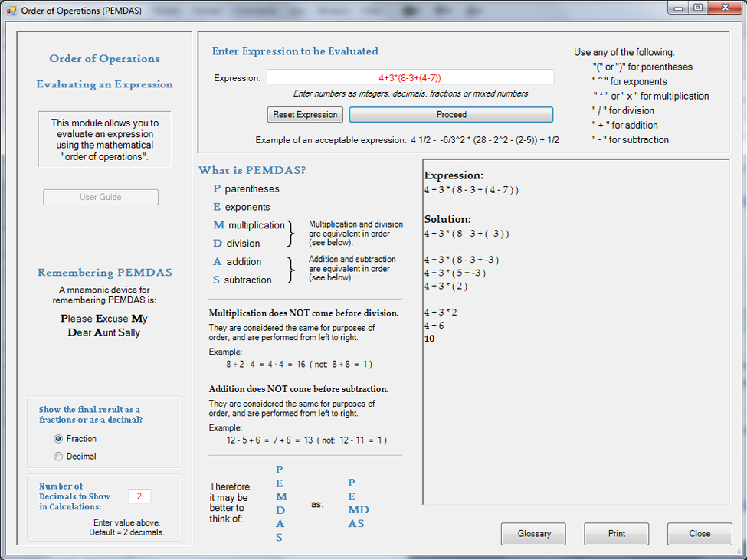The width and height of the screenshot is (747, 560).
Task: Click the "Enter Expression to be Evaluated" heading
Action: pos(295,51)
